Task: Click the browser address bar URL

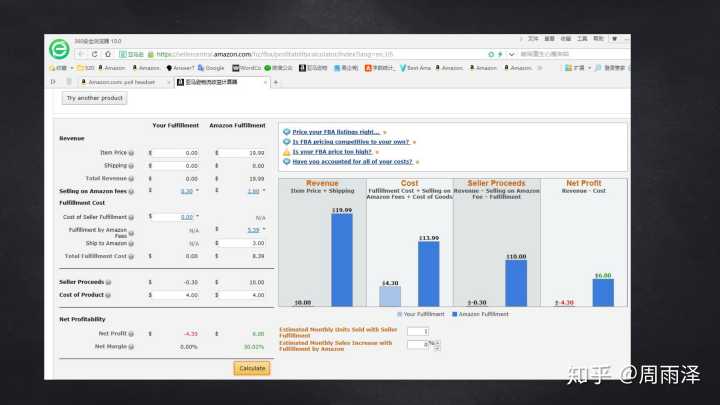Action: [275, 54]
